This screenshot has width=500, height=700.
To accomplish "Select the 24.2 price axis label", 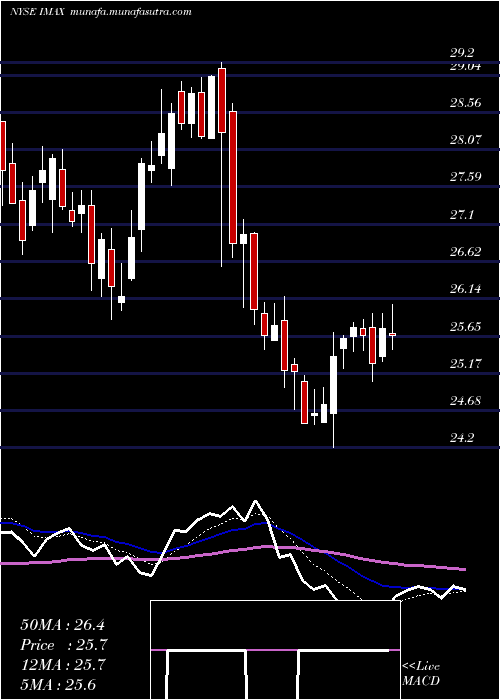I will pyautogui.click(x=462, y=438).
